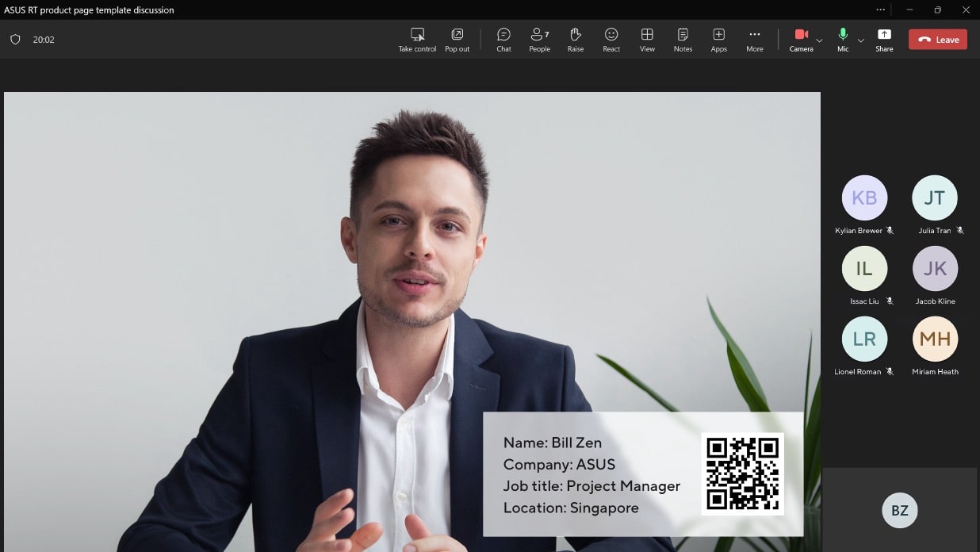
Task: Click the "Company: ASUS" text
Action: click(559, 465)
